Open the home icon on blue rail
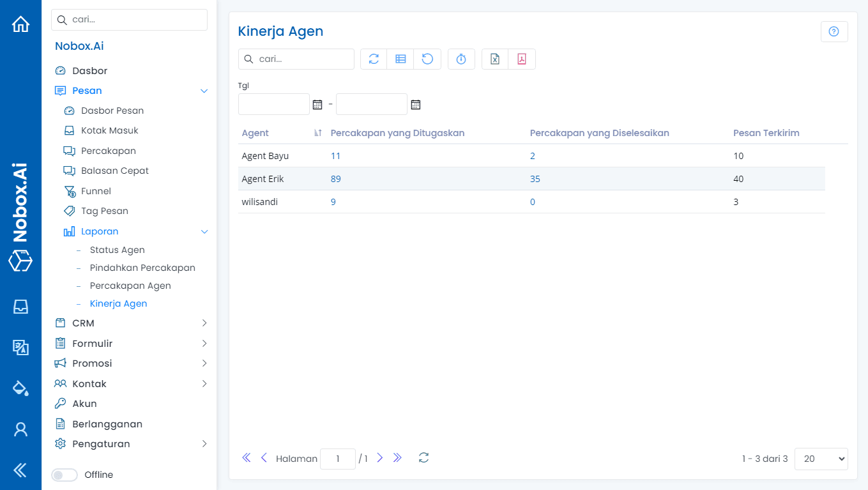This screenshot has width=868, height=490. tap(20, 23)
